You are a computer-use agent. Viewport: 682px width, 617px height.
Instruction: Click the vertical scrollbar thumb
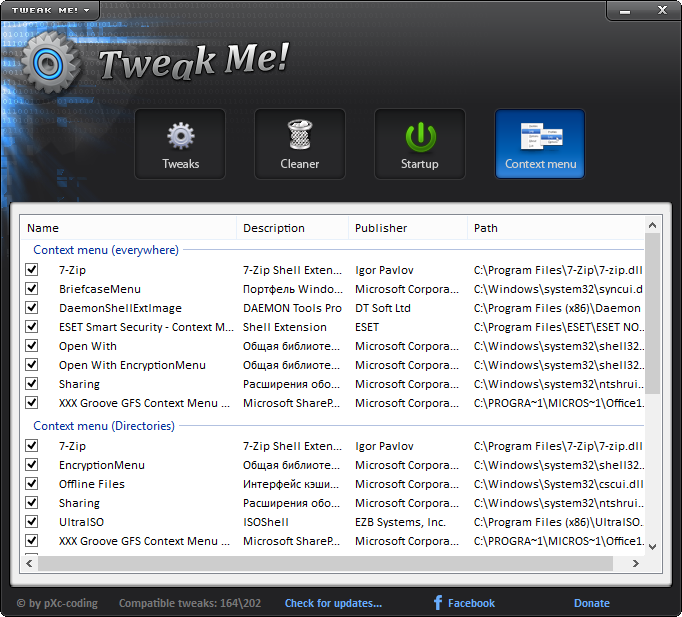tap(652, 313)
